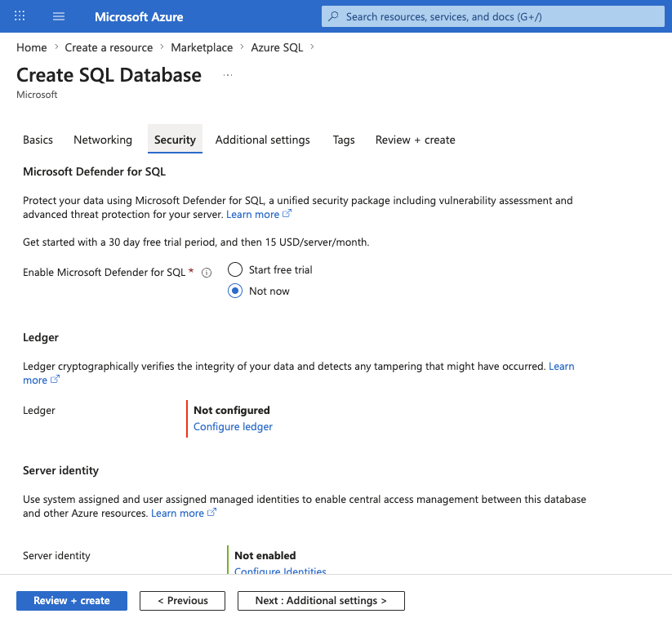672x627 pixels.
Task: Open the Configure ledger link
Action: point(233,426)
